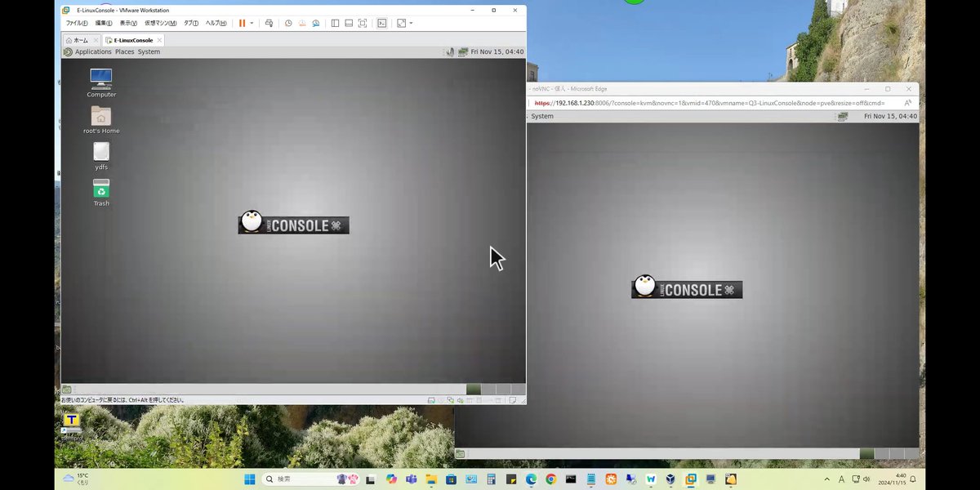
Task: Select the root's Home folder icon
Action: 101,119
